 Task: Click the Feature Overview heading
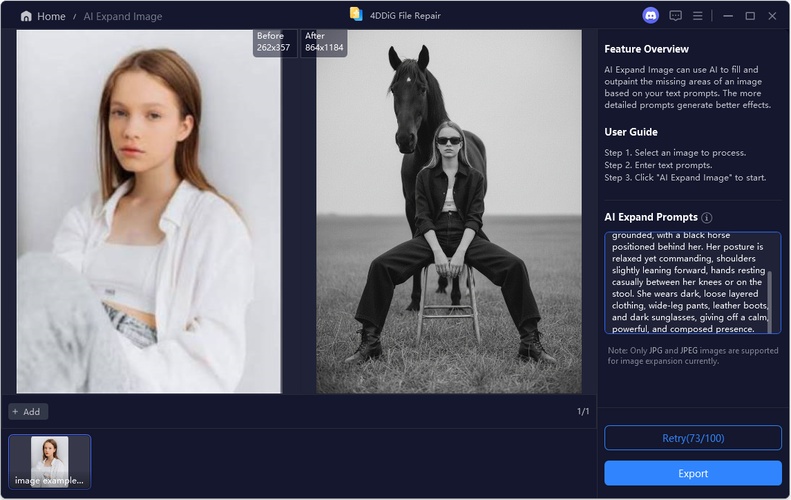[x=646, y=49]
